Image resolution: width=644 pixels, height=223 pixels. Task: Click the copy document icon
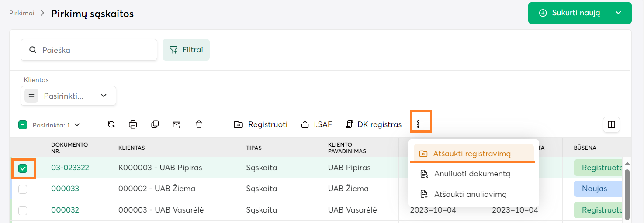pos(155,124)
